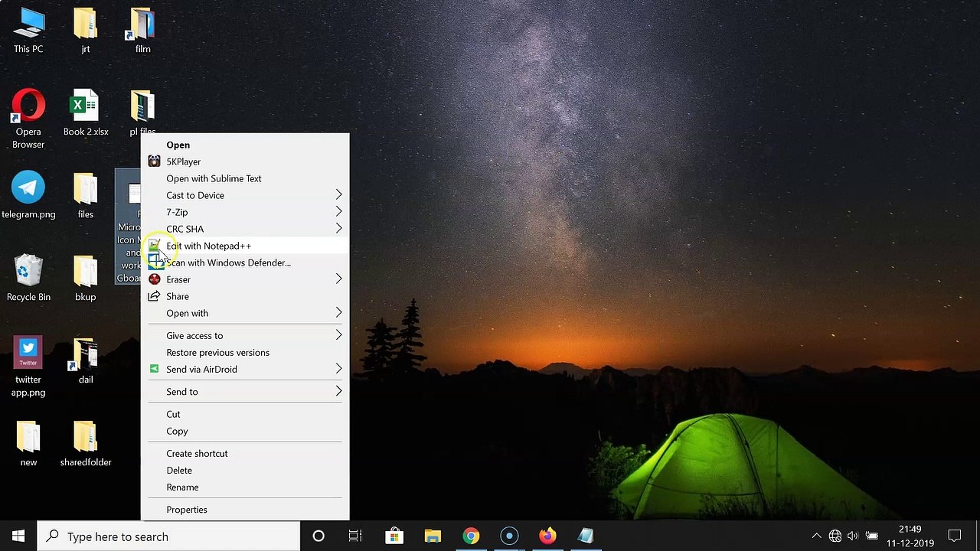Viewport: 980px width, 551px height.
Task: Select the Book 2.xlsx Excel file
Action: [86, 112]
